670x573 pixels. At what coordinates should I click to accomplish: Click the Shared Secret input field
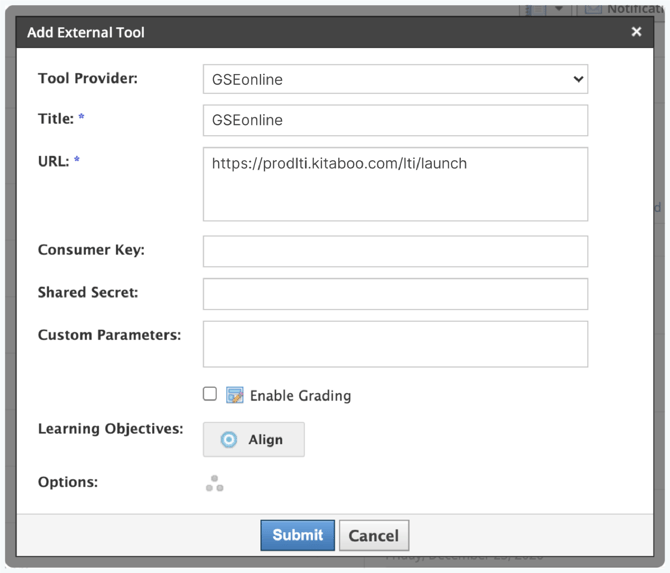click(394, 293)
